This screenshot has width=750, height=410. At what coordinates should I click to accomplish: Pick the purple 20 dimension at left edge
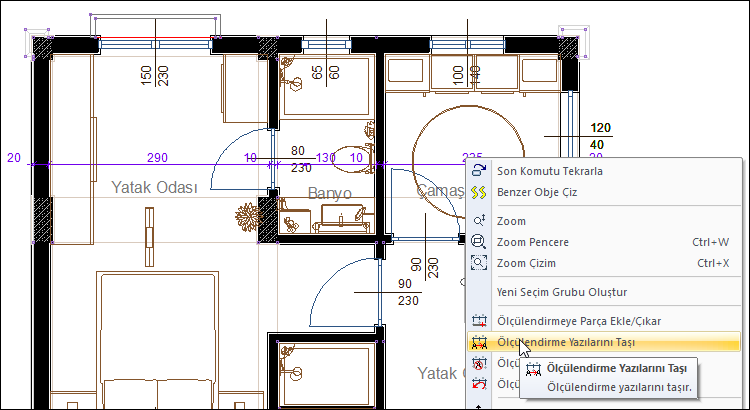click(x=14, y=157)
